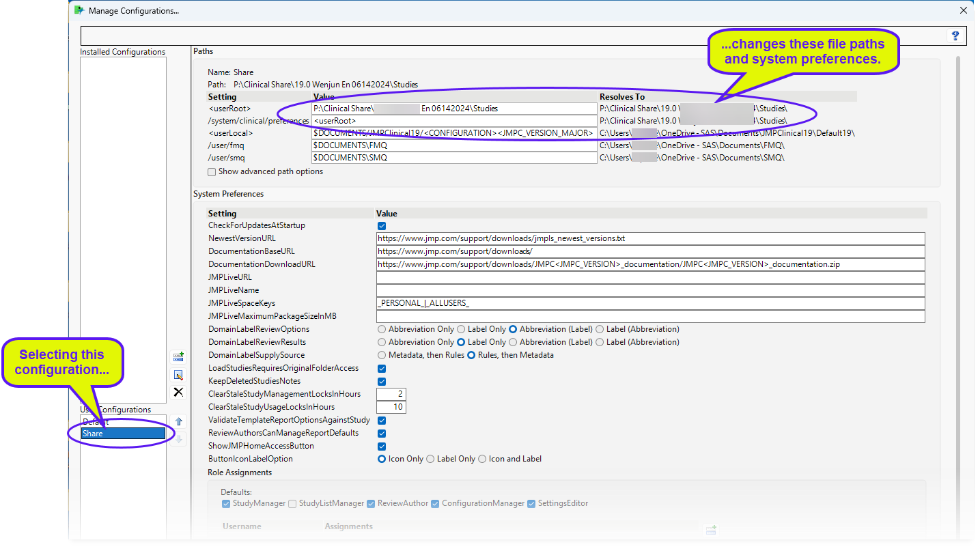Enable Show advanced path options checkbox
Viewport: 980px width, 551px height.
pos(212,172)
